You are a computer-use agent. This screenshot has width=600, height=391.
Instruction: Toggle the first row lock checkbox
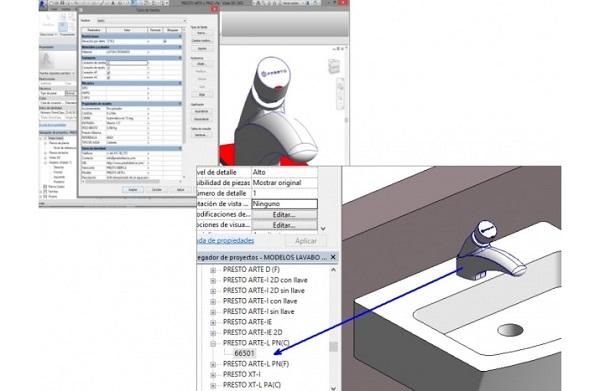pos(165,41)
